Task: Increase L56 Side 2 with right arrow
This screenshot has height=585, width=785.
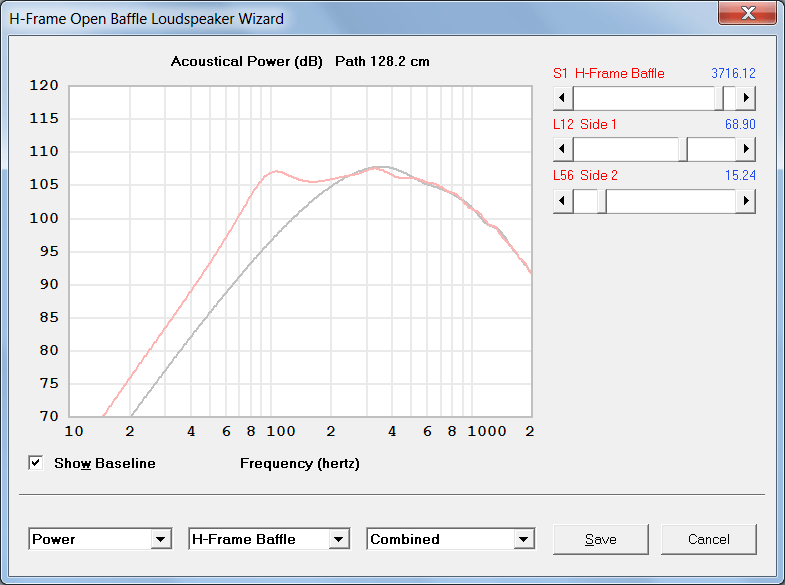Action: [x=745, y=201]
